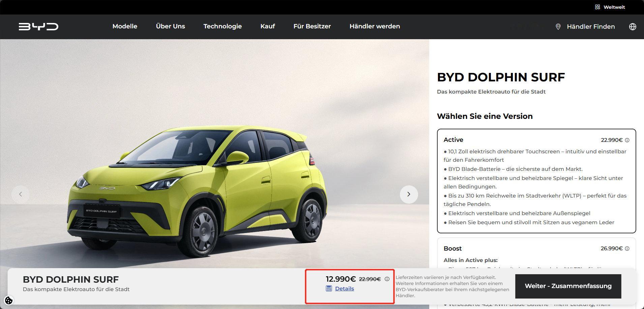Click the Weltweit link in the top bar
The width and height of the screenshot is (644, 309).
coord(614,7)
